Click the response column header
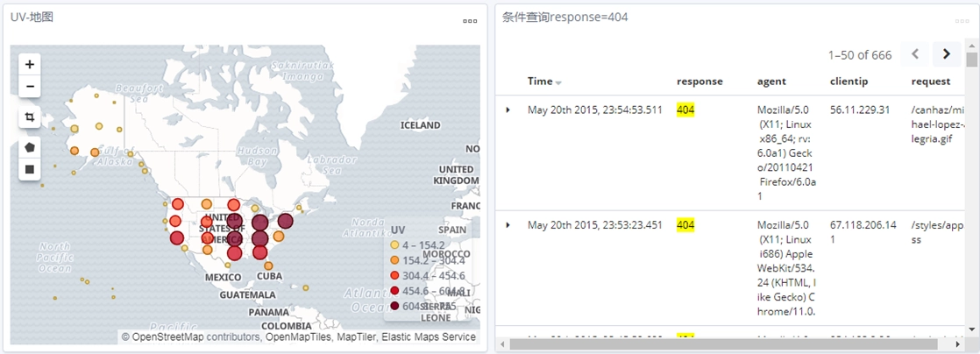The height and width of the screenshot is (354, 980). [x=699, y=81]
